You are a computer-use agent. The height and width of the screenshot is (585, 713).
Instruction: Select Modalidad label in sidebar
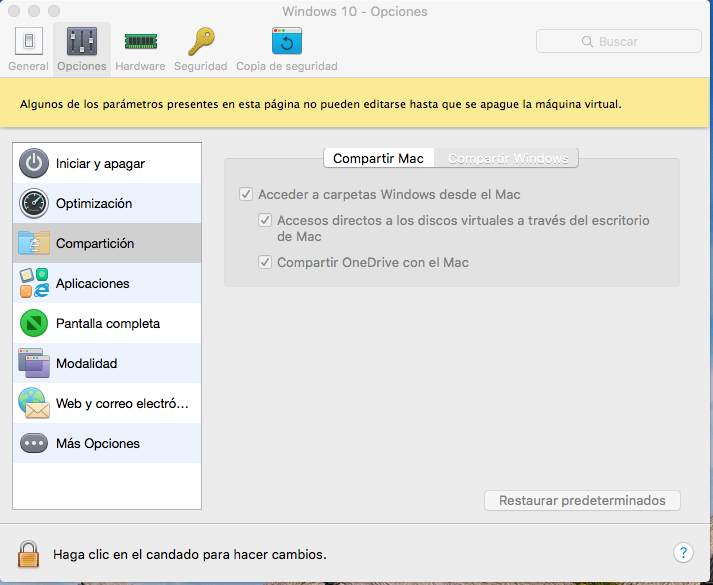coord(86,363)
